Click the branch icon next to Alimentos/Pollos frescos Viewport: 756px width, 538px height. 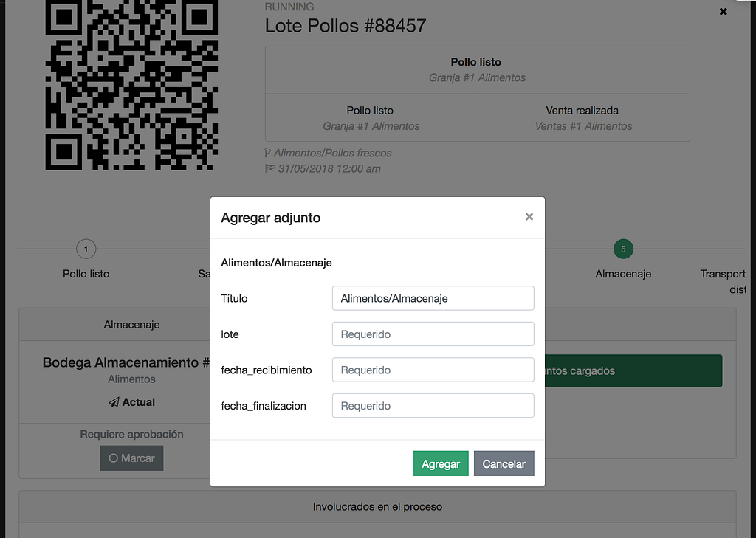(x=267, y=154)
